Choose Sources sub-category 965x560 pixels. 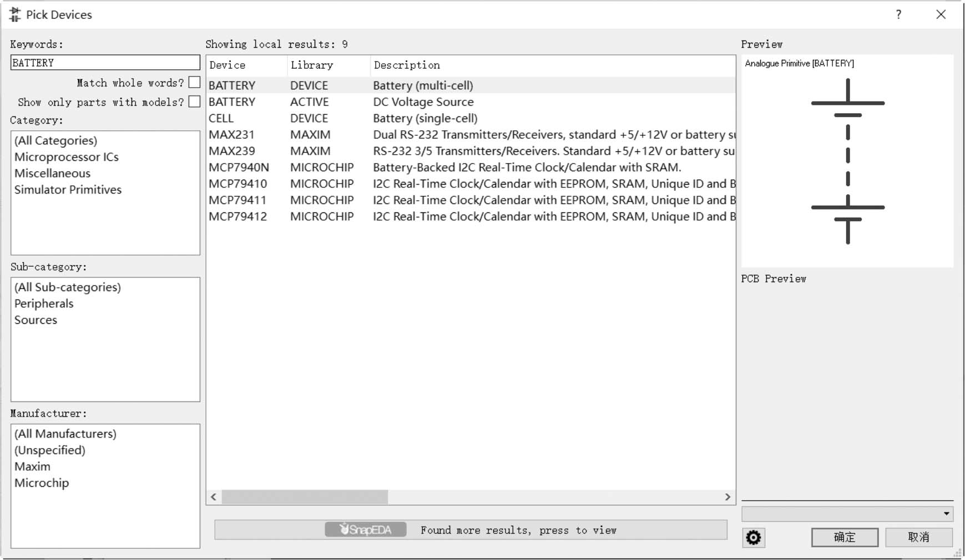point(36,320)
